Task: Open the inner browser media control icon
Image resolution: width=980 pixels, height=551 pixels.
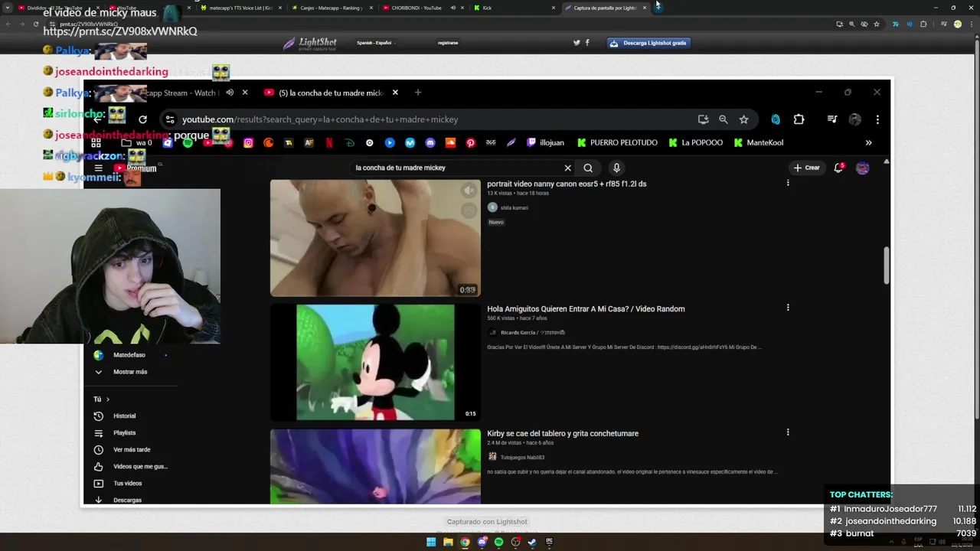Action: point(832,119)
